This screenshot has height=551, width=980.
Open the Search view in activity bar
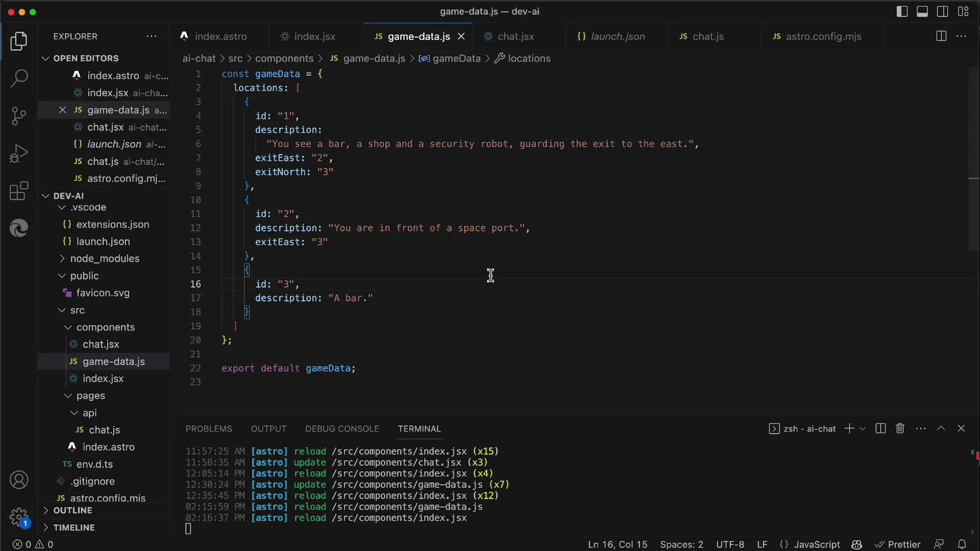19,78
